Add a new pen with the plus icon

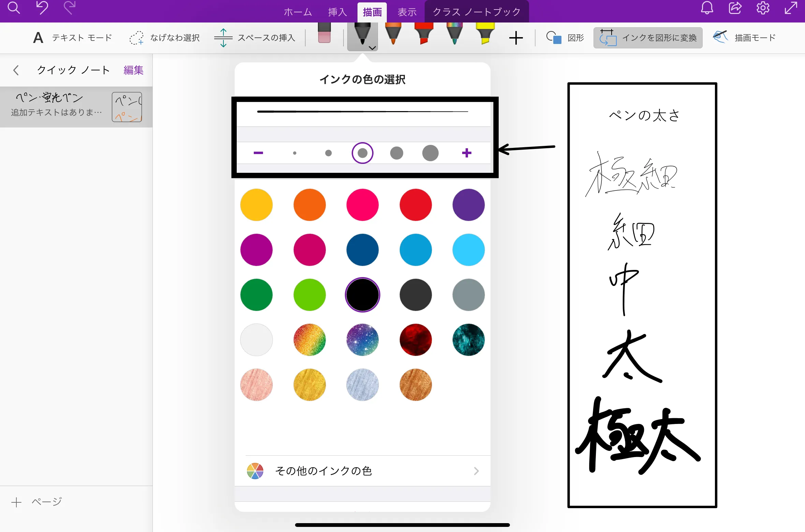516,37
